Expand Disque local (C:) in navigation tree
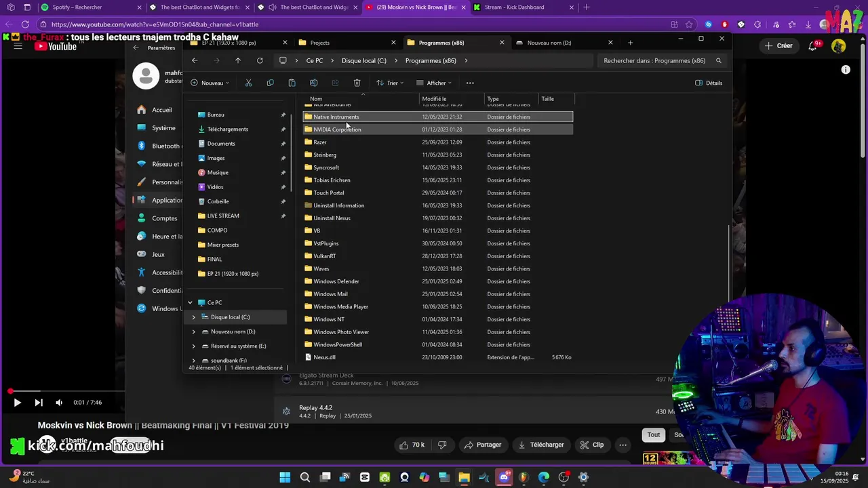Image resolution: width=868 pixels, height=488 pixels. pos(193,317)
